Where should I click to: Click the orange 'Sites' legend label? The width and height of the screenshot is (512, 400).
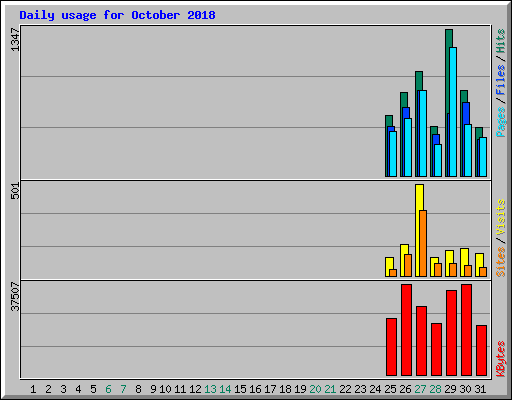tap(501, 262)
